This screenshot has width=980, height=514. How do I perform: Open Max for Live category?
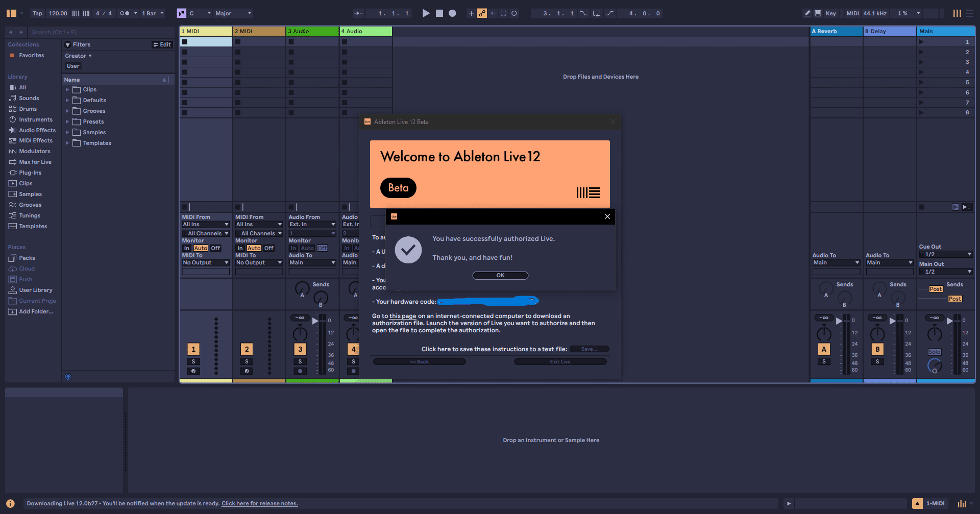click(x=35, y=162)
